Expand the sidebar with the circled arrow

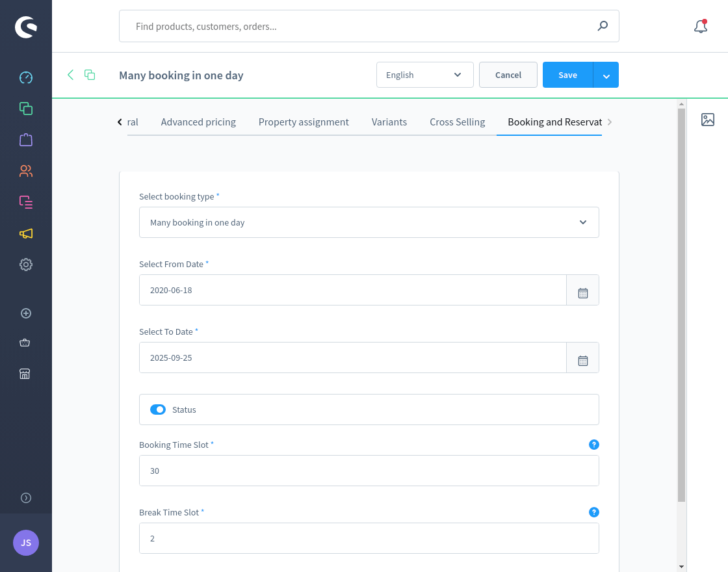click(x=26, y=498)
